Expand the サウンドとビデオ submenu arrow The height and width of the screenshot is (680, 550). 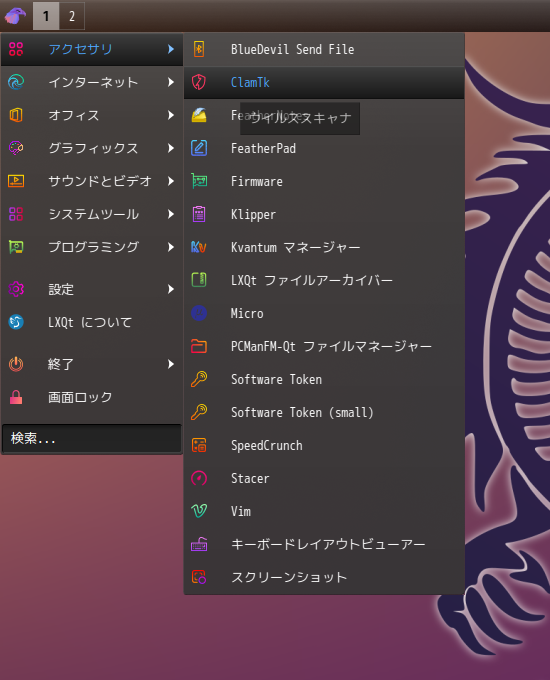171,181
